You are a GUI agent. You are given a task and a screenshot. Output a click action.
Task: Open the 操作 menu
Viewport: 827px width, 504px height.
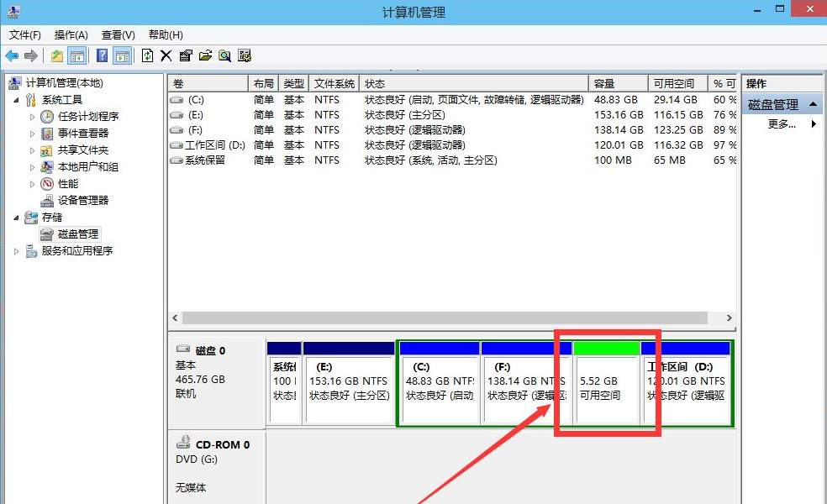coord(71,34)
